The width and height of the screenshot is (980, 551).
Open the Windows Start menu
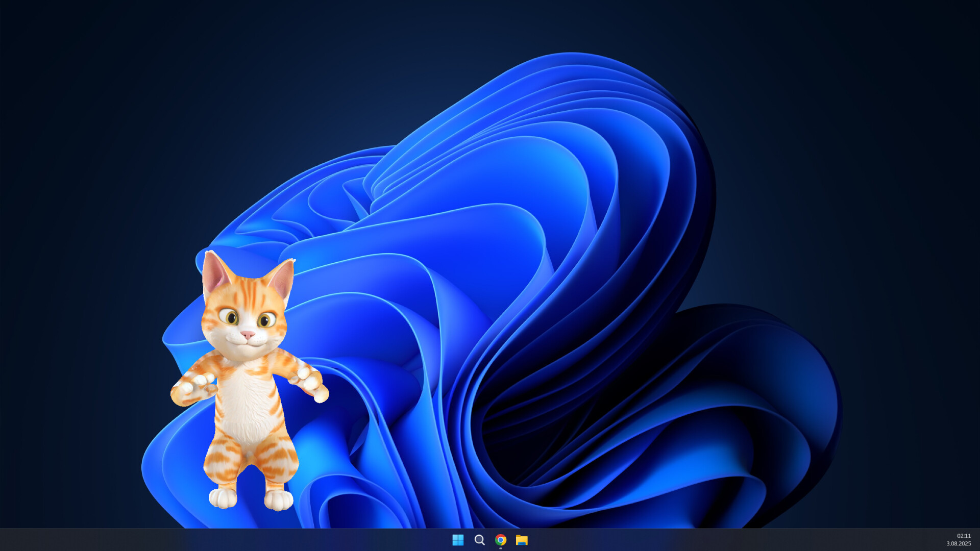click(458, 539)
